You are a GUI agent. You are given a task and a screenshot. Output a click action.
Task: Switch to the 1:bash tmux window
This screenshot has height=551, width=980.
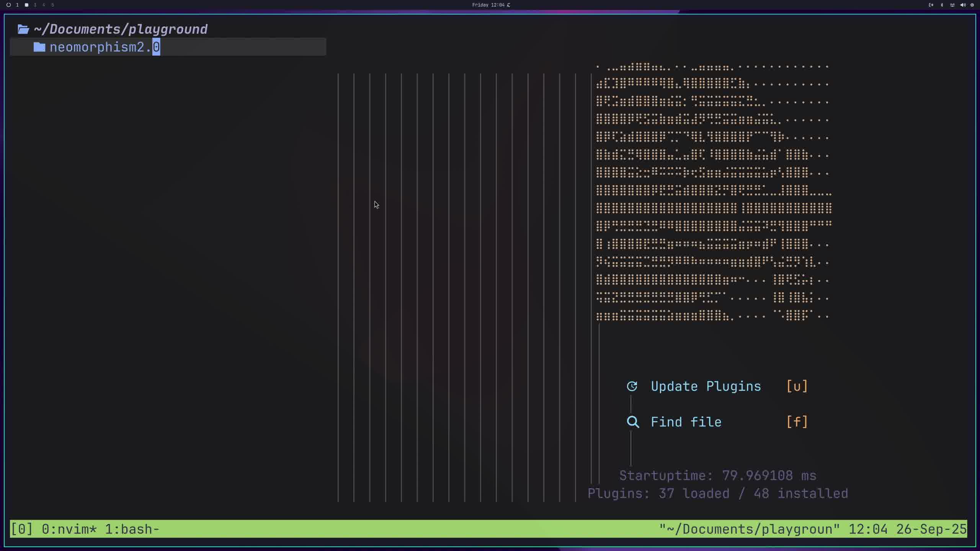click(x=132, y=529)
